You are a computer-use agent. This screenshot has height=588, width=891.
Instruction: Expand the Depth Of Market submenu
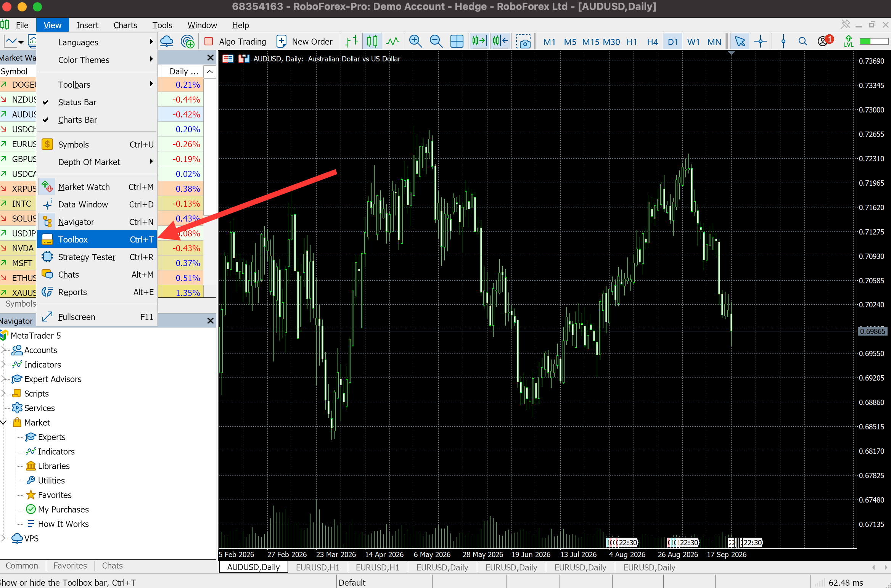tap(97, 162)
